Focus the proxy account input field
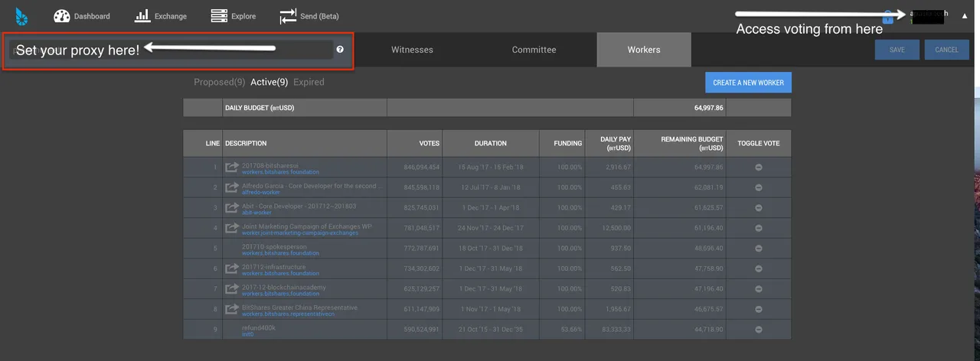The image size is (980, 361). [x=171, y=50]
